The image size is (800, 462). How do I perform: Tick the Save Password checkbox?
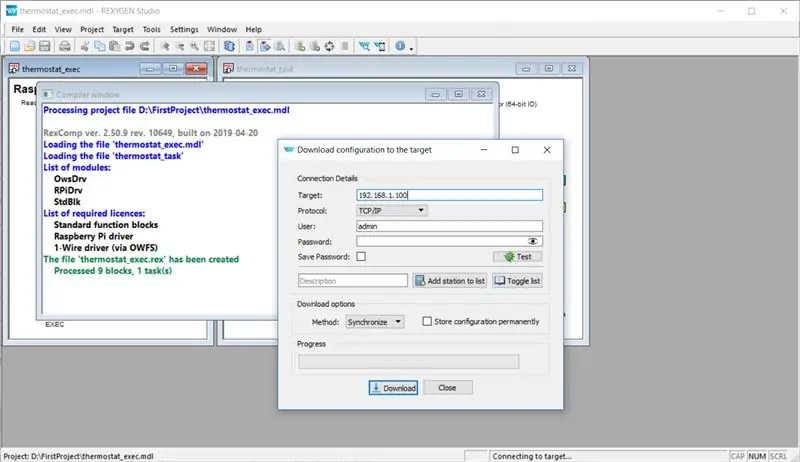(361, 256)
